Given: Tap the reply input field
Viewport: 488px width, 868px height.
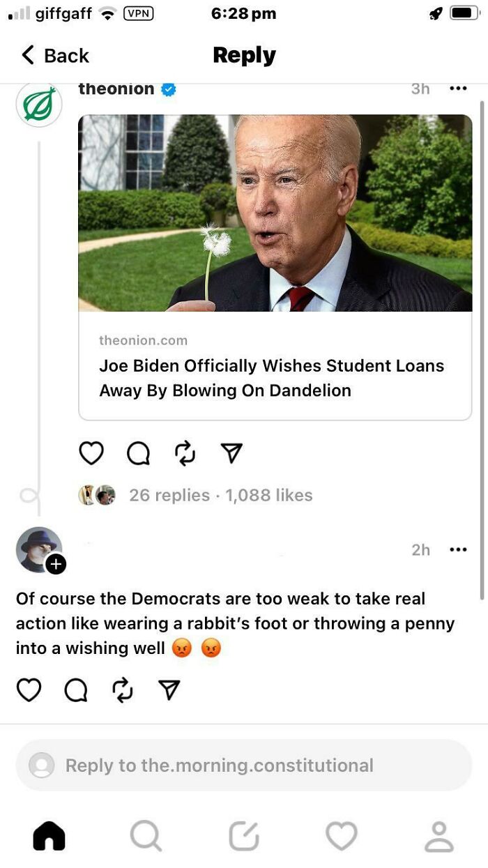Looking at the screenshot, I should pyautogui.click(x=244, y=765).
